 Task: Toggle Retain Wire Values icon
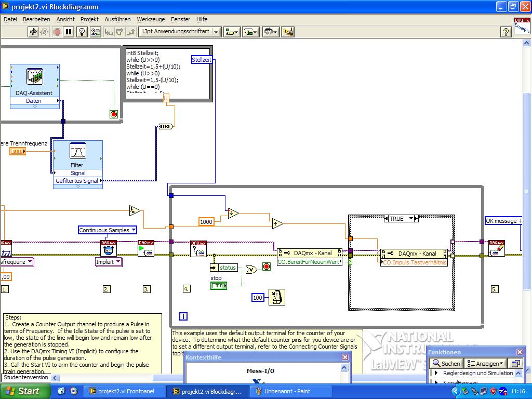tap(96, 32)
